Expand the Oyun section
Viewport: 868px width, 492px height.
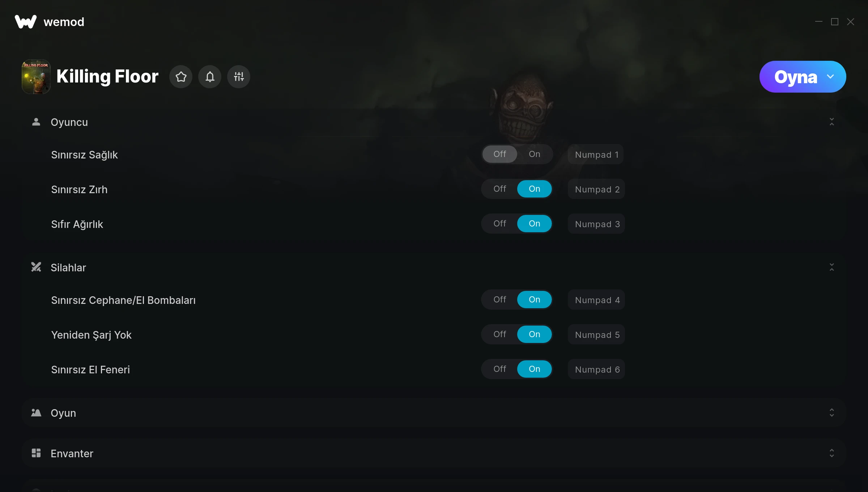point(832,413)
